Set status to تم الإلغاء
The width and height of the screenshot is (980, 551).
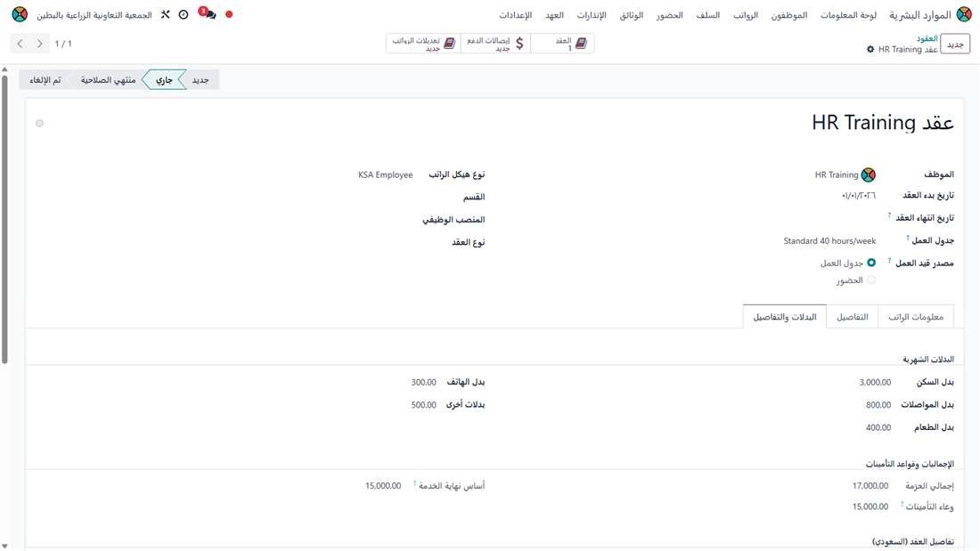[x=45, y=80]
